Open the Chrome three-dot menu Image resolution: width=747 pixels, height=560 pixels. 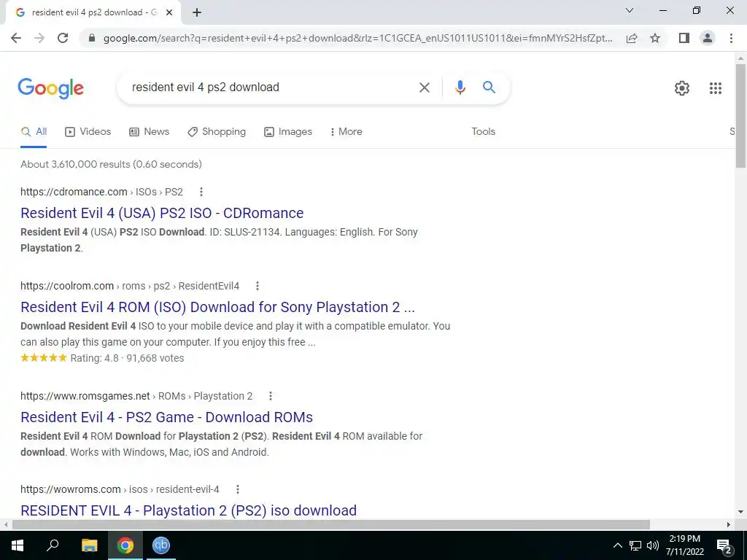pos(731,38)
